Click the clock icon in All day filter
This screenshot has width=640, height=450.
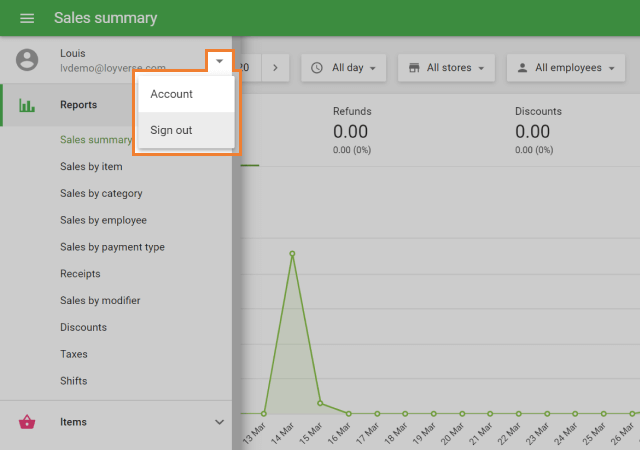pyautogui.click(x=317, y=68)
